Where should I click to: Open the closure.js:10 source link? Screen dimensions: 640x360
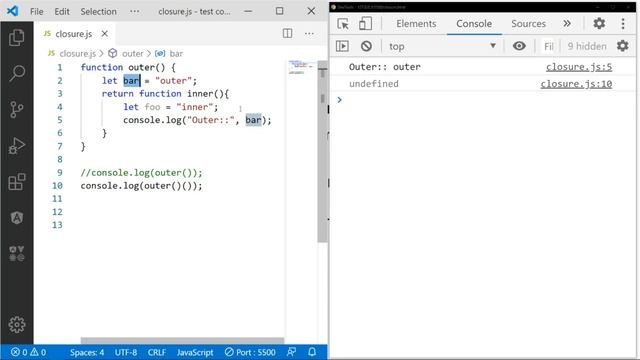576,84
